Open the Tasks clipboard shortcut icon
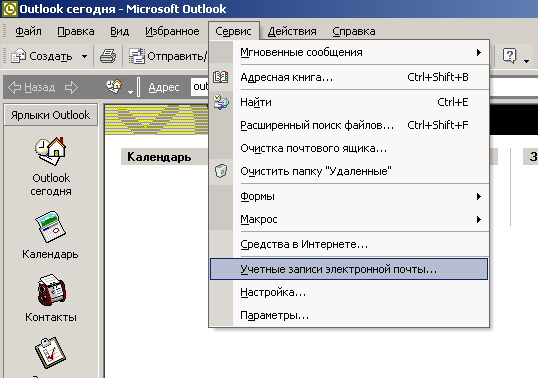This screenshot has height=378, width=538. 50,353
